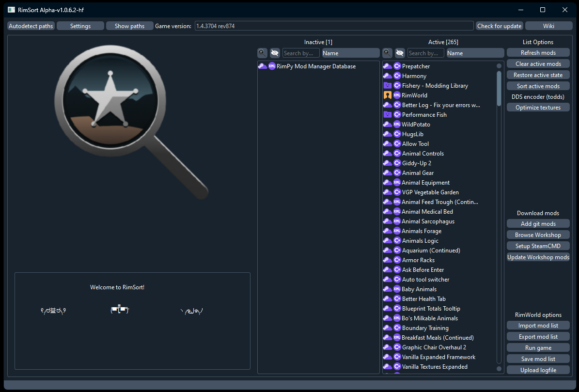
Task: Click the Steam icon beside RimPy Mod Manager Database
Action: point(263,66)
